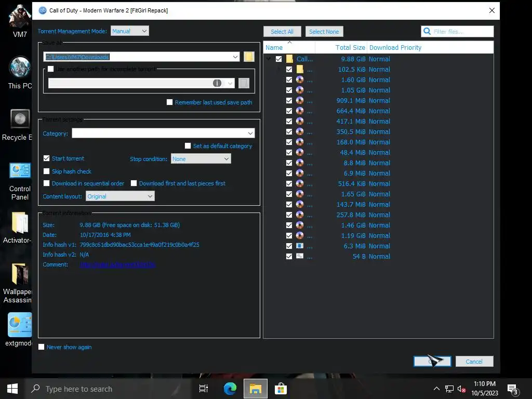Click the 257.8 MiB size cell
This screenshot has width=532, height=399.
pos(351,215)
